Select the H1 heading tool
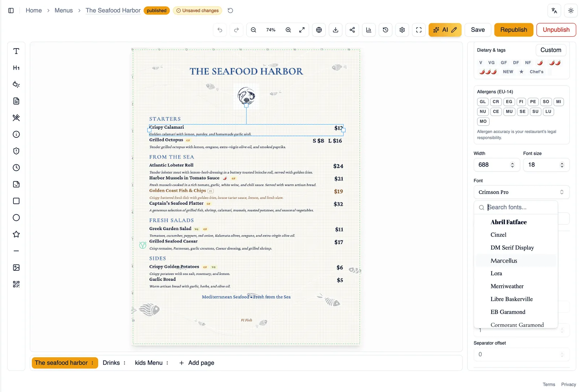The image size is (580, 392). pyautogui.click(x=16, y=68)
